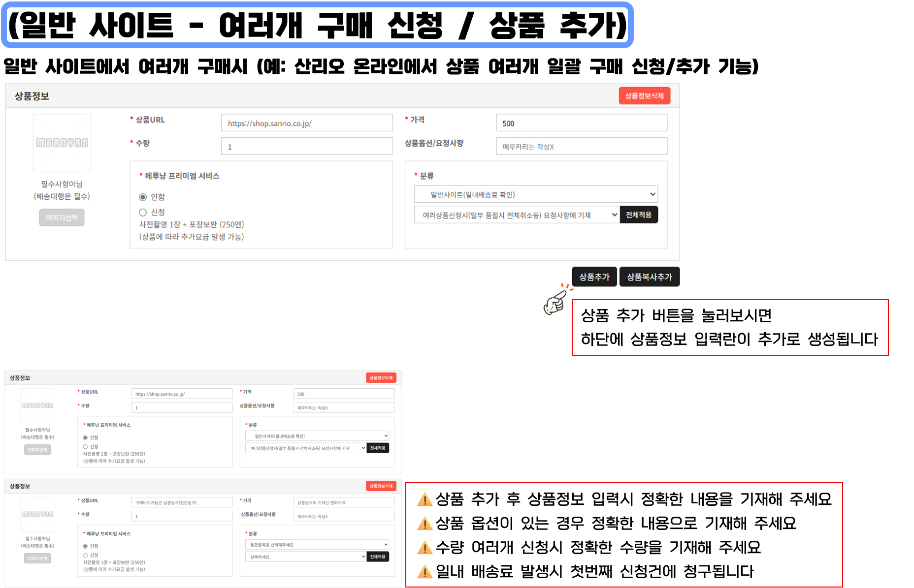
Task: Expand the 여러상품신청시 sub-category dropdown in top form
Action: [516, 215]
